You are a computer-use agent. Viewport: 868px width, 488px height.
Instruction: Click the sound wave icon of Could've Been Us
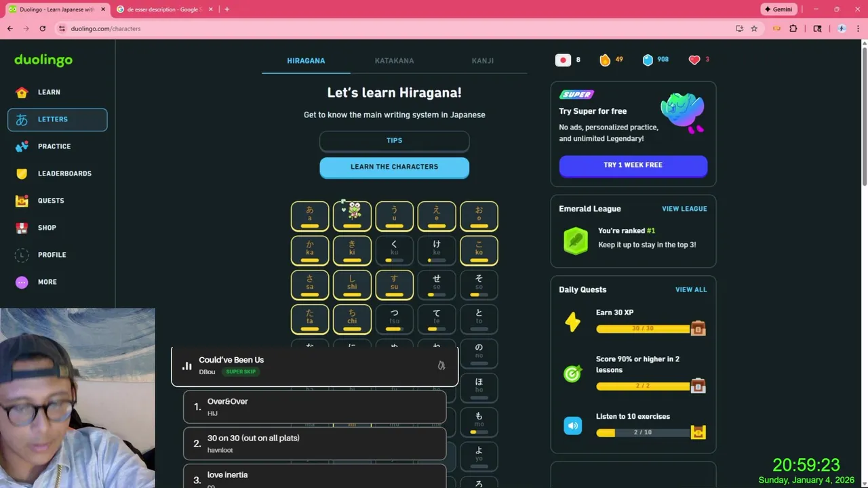point(441,366)
